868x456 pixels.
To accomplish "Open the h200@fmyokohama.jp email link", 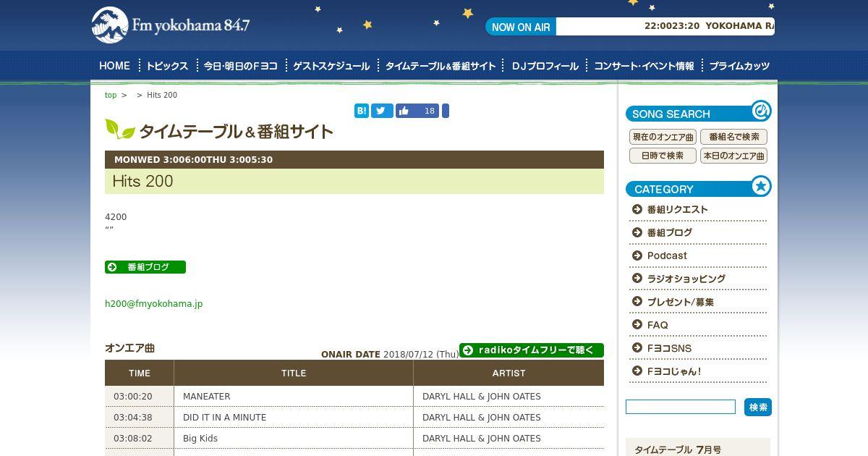I will click(x=154, y=304).
